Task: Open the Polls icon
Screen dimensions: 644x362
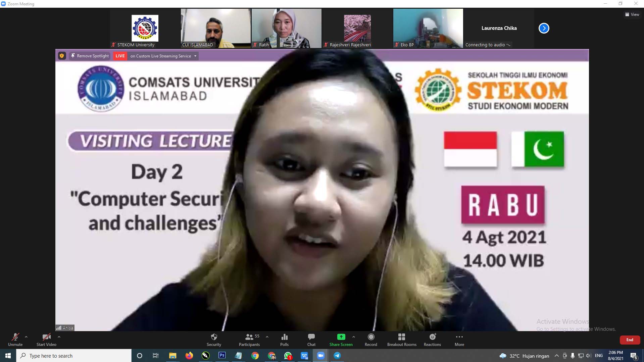Action: [284, 340]
